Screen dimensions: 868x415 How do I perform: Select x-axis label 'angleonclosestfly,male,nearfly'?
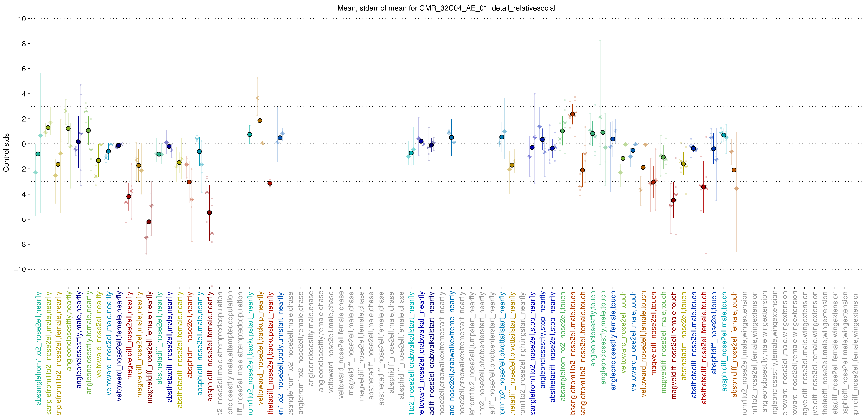click(79, 340)
